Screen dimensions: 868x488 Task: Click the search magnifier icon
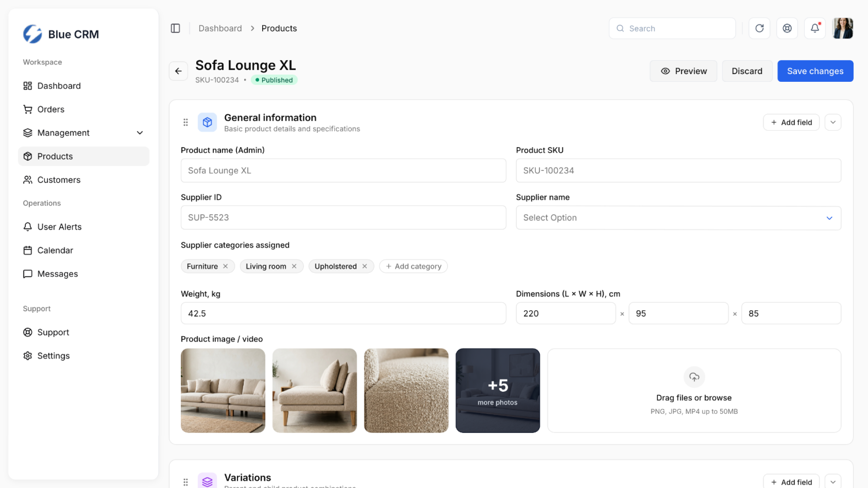click(620, 28)
